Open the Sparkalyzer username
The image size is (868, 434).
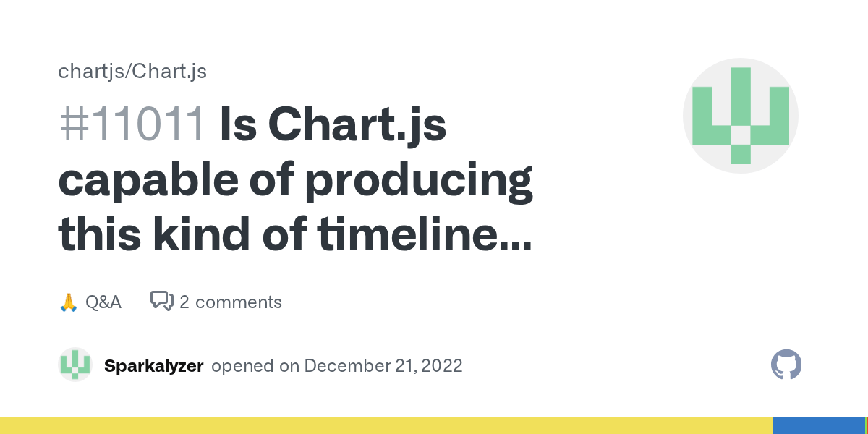[153, 365]
